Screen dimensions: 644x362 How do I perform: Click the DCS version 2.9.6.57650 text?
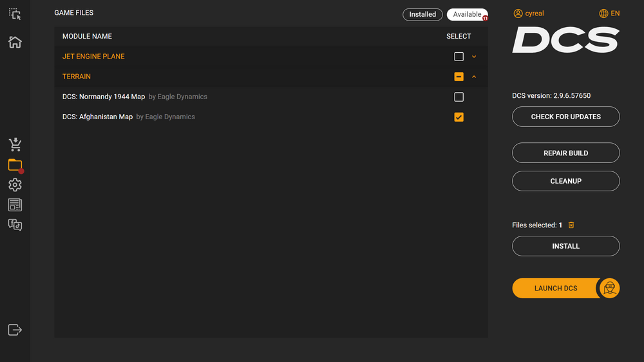click(551, 96)
